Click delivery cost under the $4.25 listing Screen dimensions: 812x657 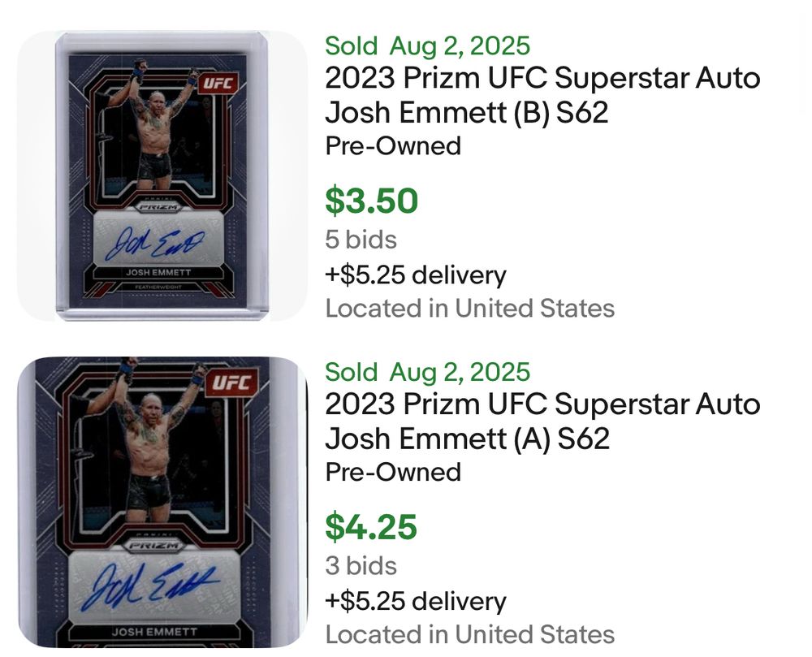415,601
